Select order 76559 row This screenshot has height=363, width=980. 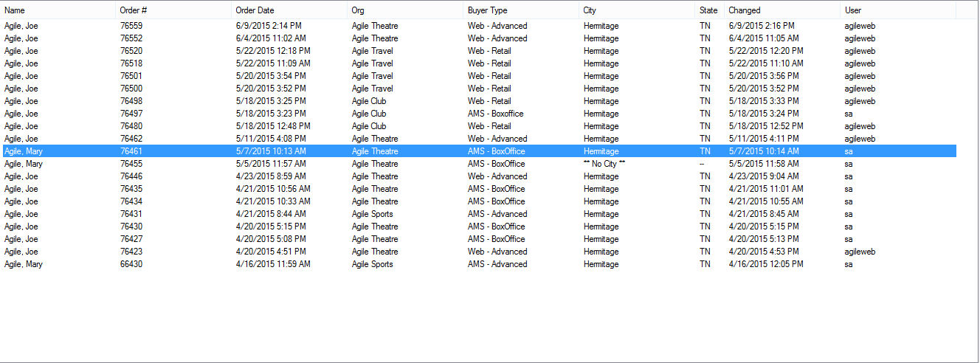[478, 26]
